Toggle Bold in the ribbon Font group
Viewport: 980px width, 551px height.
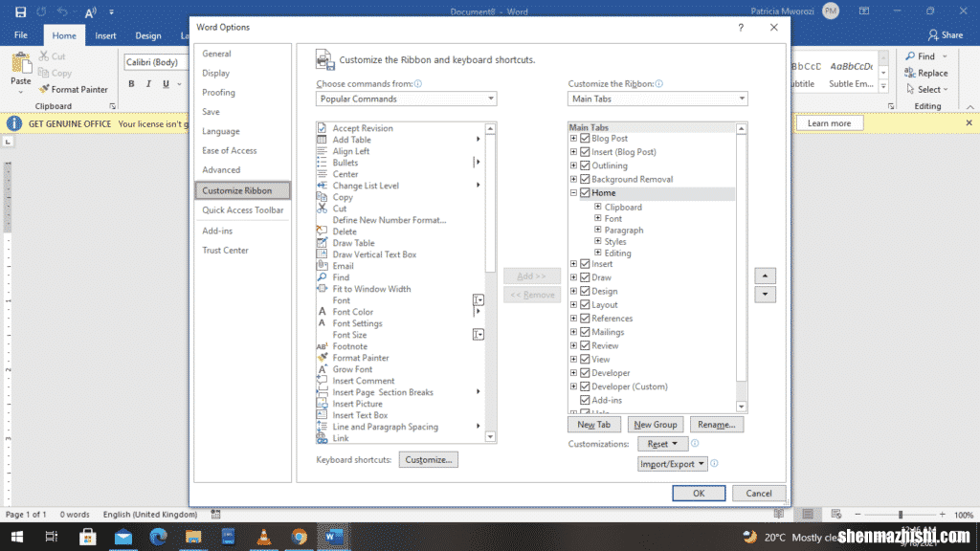(x=131, y=84)
